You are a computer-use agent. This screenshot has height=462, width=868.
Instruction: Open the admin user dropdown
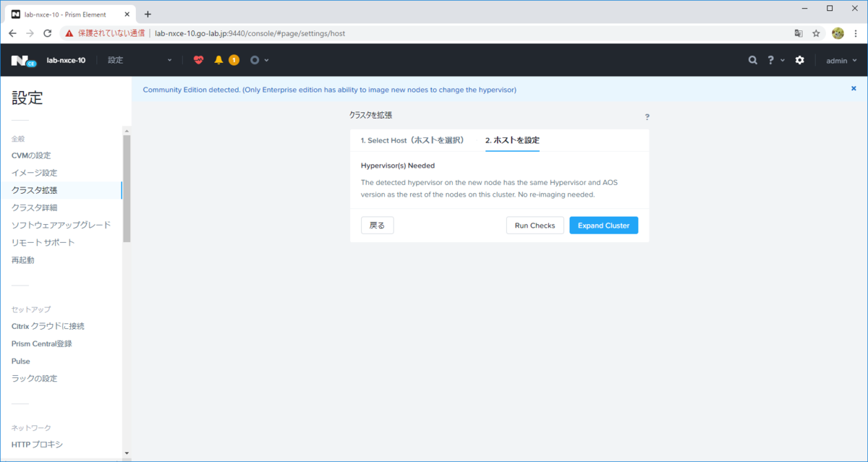click(x=841, y=61)
